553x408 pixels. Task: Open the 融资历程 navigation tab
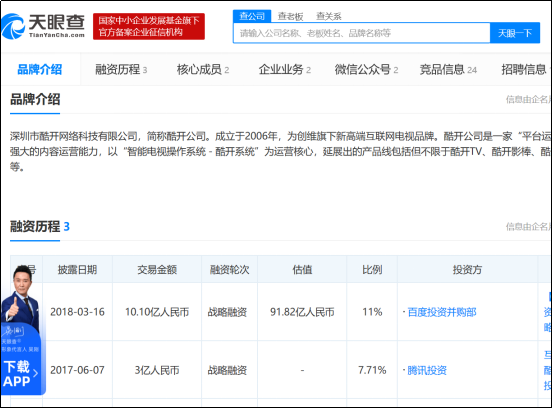tap(121, 69)
